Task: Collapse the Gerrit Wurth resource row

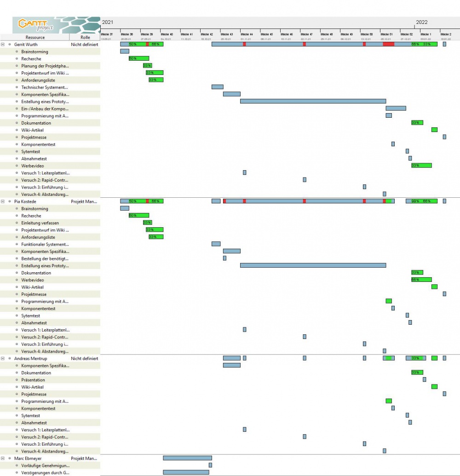Action: pyautogui.click(x=3, y=45)
